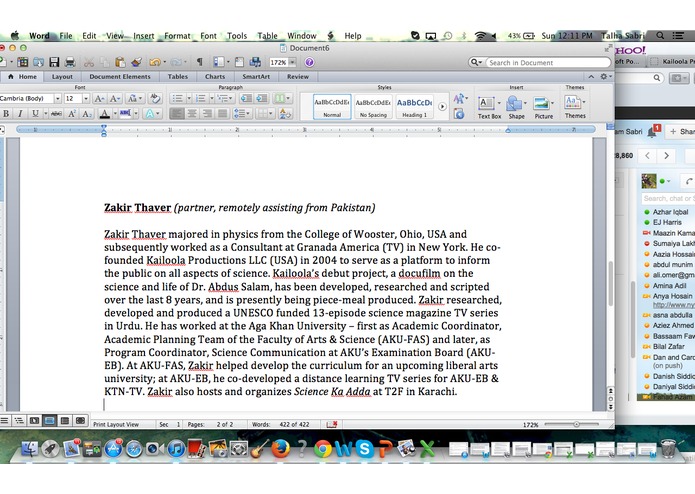Switch to the Layout ribbon tab
695x494 pixels.
click(62, 77)
